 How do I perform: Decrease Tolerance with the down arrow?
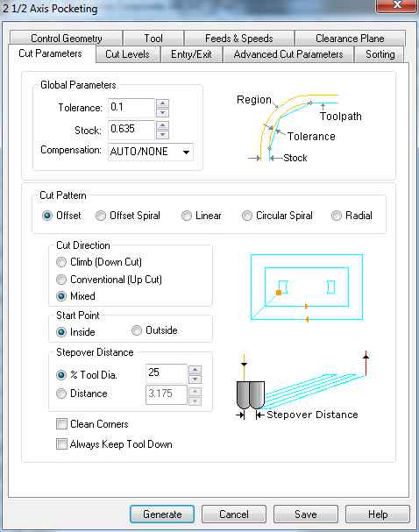pyautogui.click(x=162, y=113)
